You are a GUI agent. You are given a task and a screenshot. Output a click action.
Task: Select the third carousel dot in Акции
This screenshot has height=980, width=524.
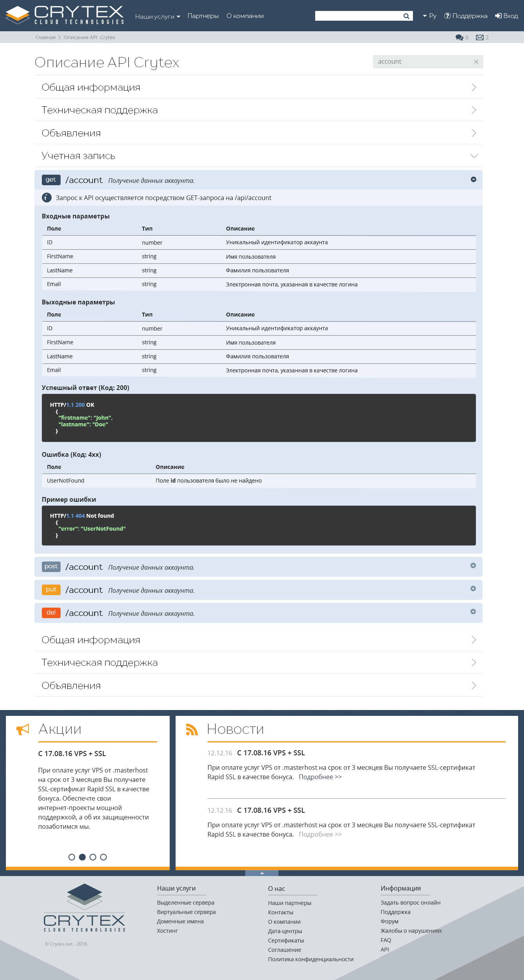point(93,857)
